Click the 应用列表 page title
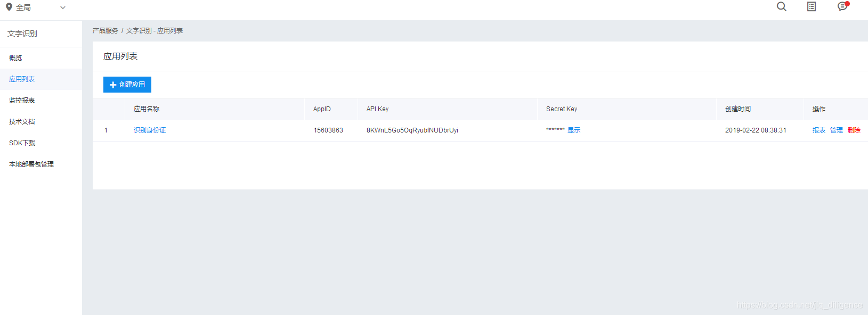This screenshot has width=868, height=315. click(120, 56)
